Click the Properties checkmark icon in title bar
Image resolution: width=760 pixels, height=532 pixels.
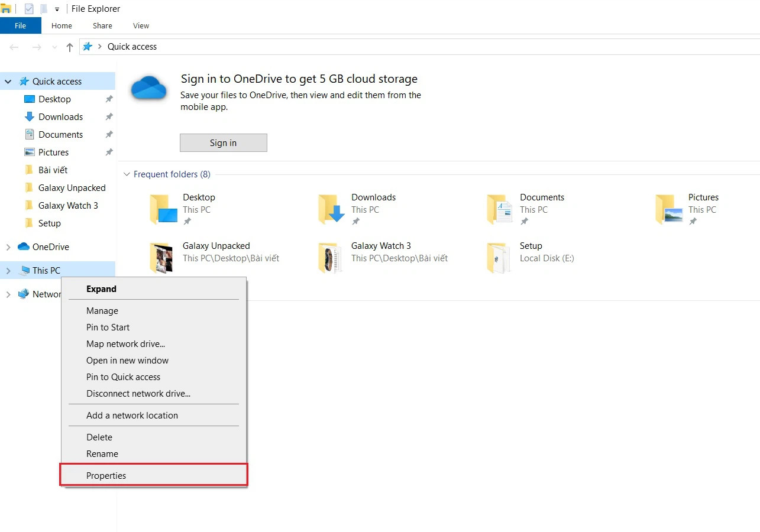[x=29, y=9]
